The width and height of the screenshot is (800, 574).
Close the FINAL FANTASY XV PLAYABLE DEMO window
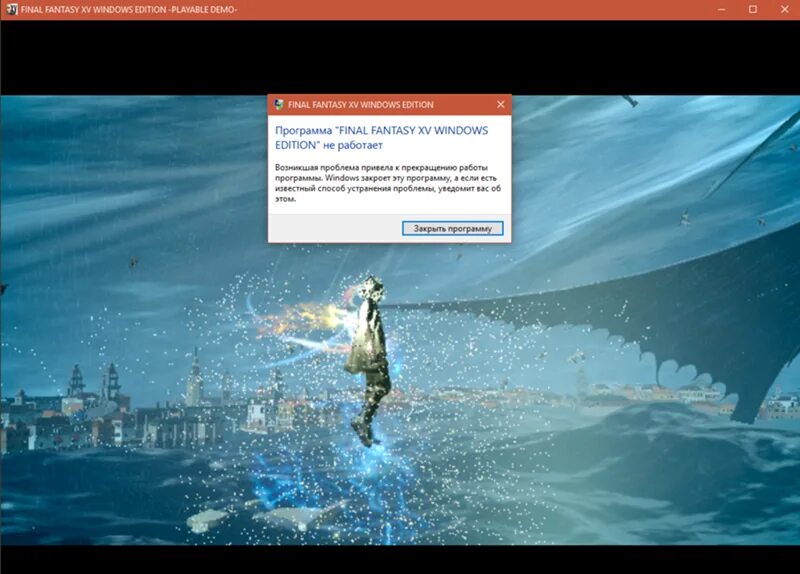[784, 9]
